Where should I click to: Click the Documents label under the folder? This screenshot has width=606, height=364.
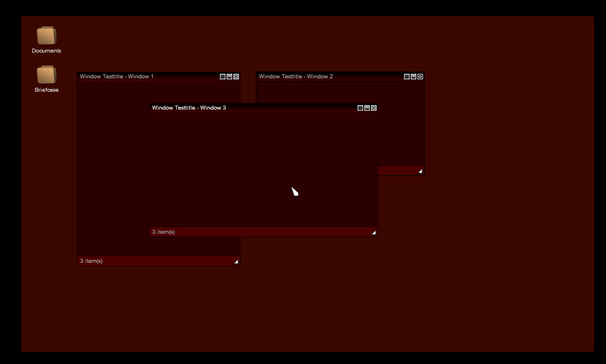[46, 51]
